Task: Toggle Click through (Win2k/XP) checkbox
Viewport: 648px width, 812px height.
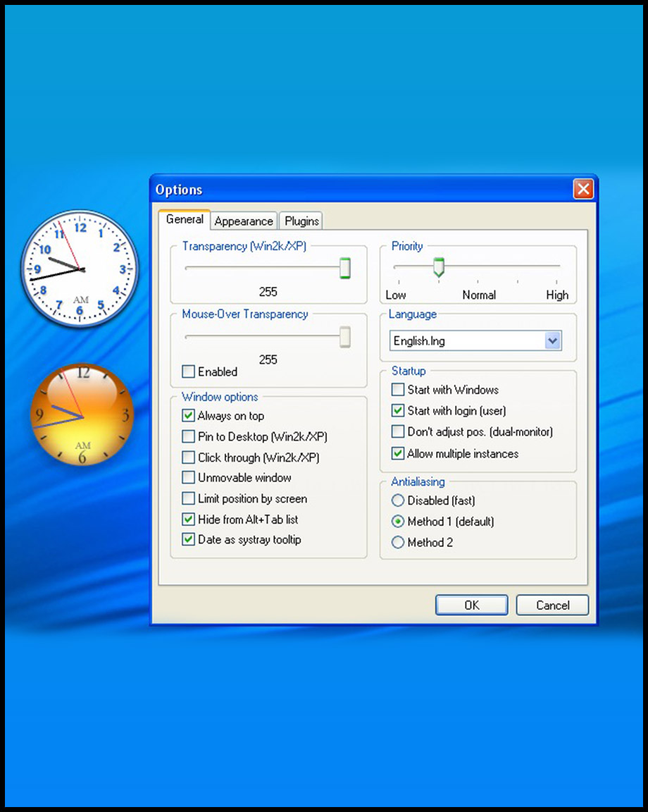Action: tap(189, 457)
